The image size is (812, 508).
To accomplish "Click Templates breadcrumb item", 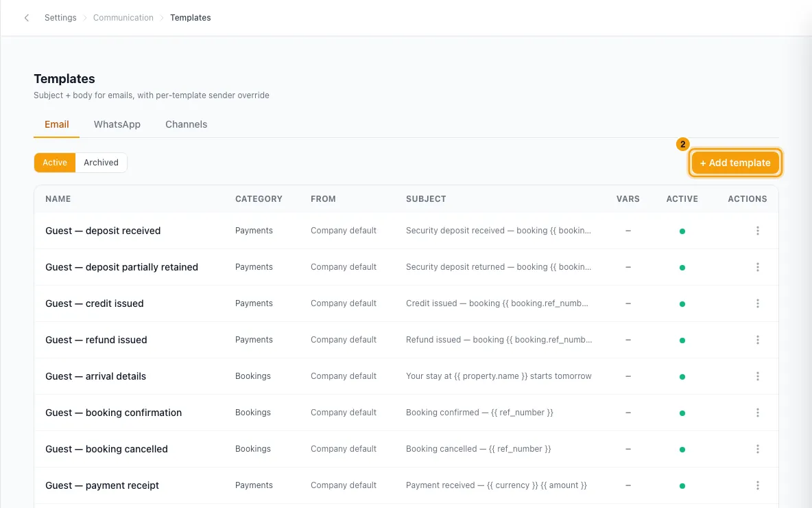I will [190, 18].
